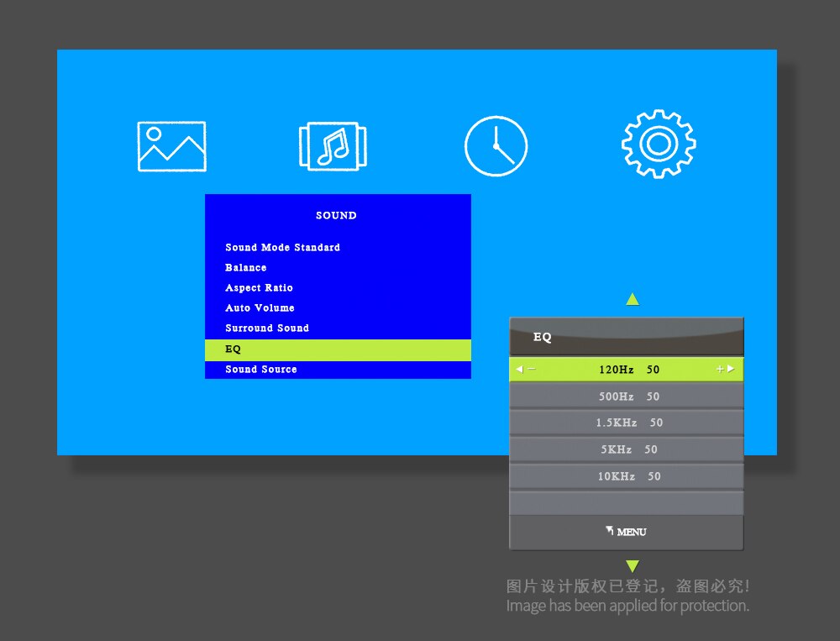
Task: Click the left arrow on 120Hz row
Action: pyautogui.click(x=520, y=370)
